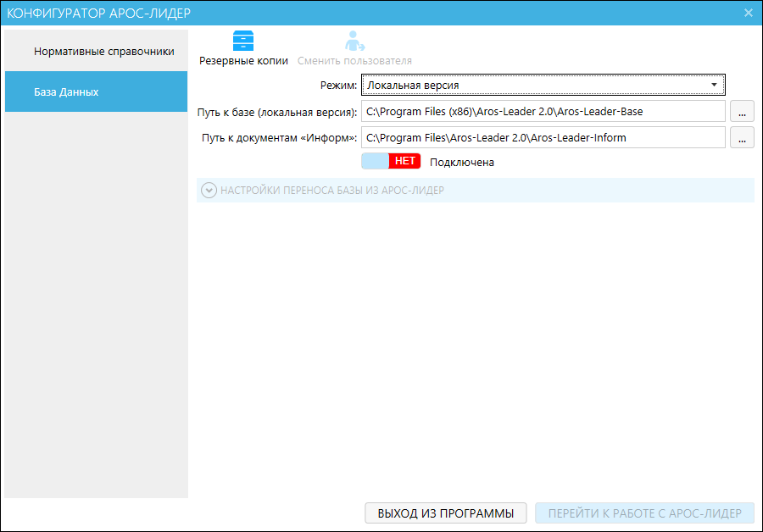The image size is (763, 532).
Task: Click the Режим label text
Action: click(338, 86)
